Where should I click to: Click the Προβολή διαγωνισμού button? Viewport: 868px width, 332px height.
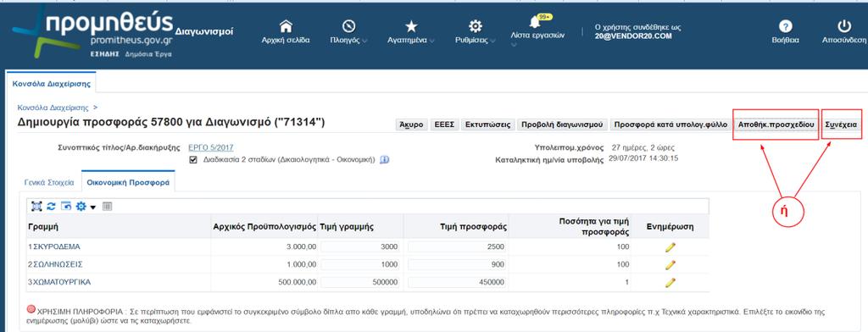562,125
